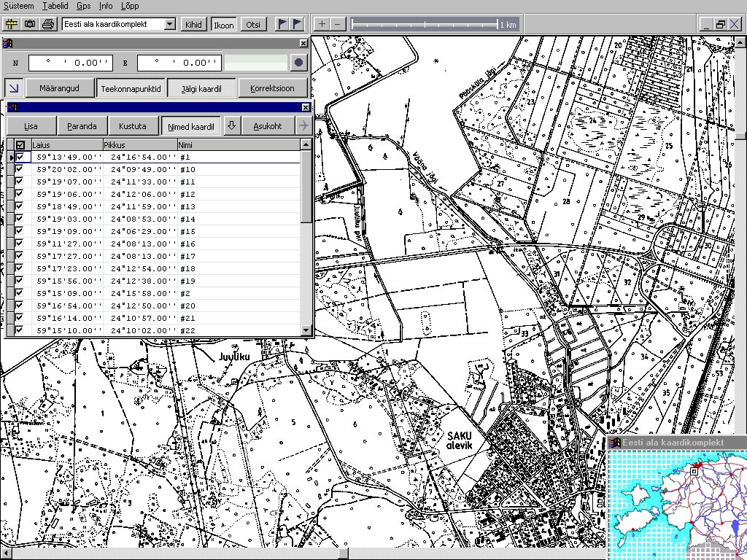Click the down arrow icon beside Nimed kaardil

tap(232, 126)
